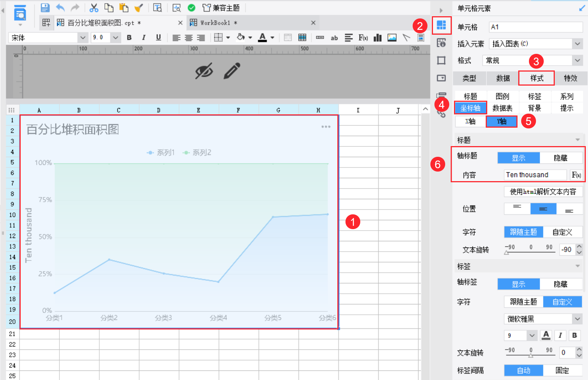Undo the last action
Image resolution: width=588 pixels, height=380 pixels.
click(60, 8)
